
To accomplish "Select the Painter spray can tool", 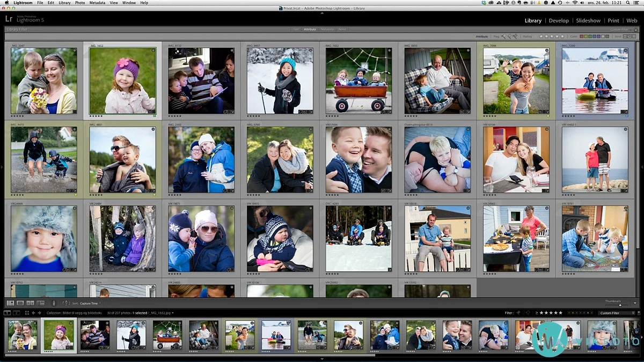I will (x=53, y=303).
